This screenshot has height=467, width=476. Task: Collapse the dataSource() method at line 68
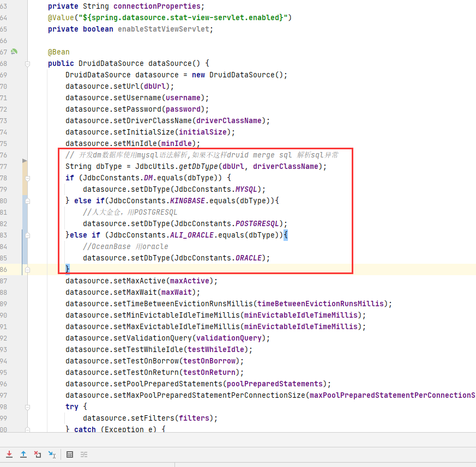tap(27, 63)
